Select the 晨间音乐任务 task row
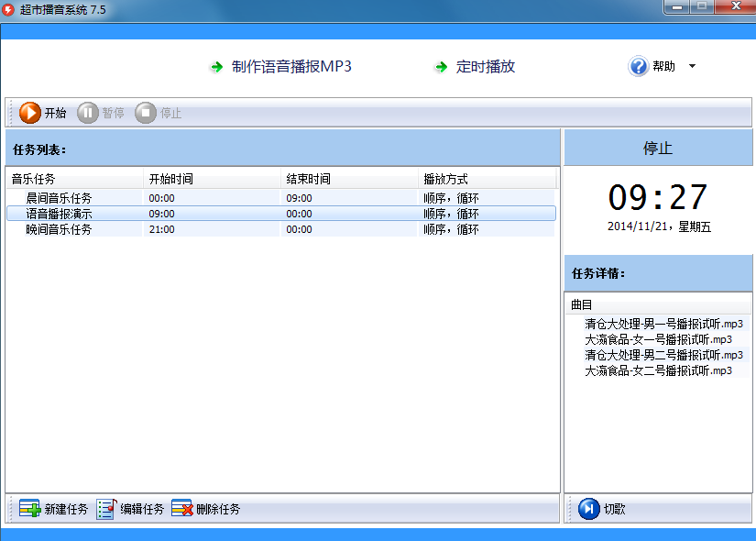756x541 pixels. coord(280,198)
